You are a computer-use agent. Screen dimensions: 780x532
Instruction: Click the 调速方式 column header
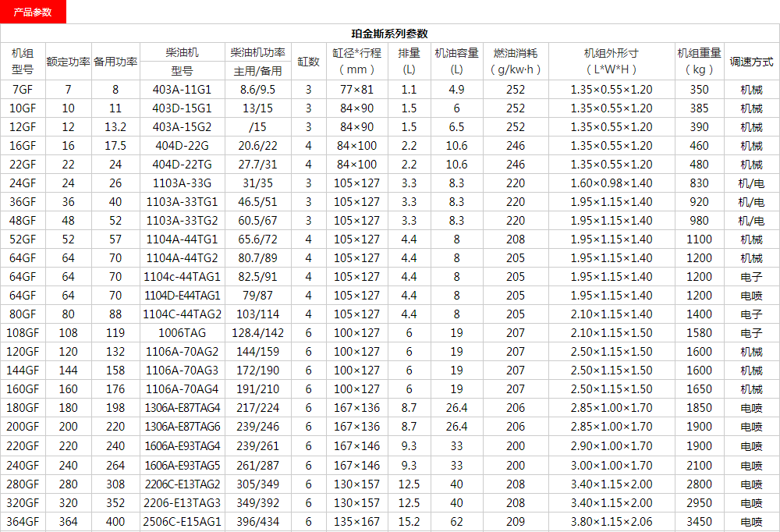pos(751,62)
